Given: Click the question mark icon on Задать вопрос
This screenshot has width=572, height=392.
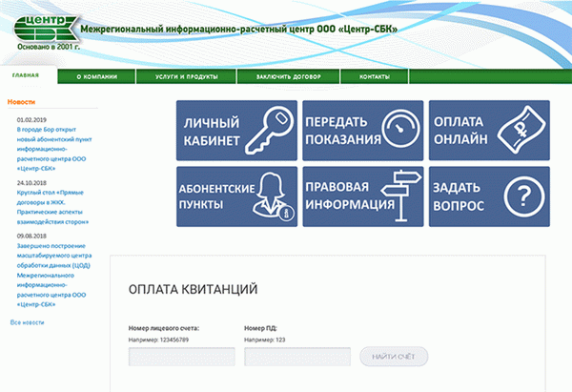Looking at the screenshot, I should [x=524, y=196].
